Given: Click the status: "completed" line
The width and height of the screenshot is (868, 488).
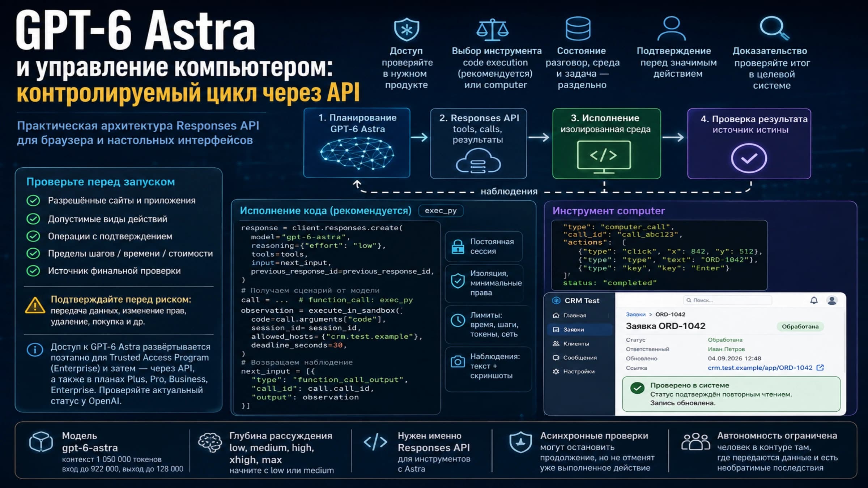Looking at the screenshot, I should point(610,283).
